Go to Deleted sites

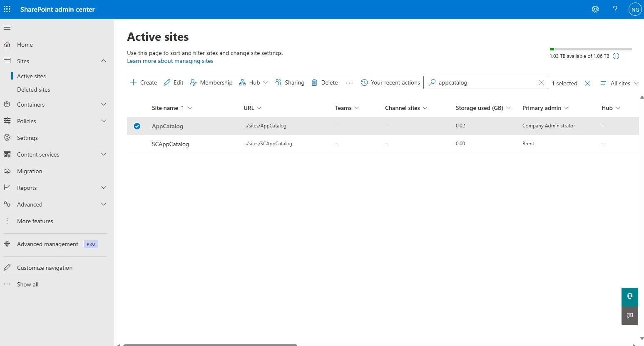pos(34,89)
